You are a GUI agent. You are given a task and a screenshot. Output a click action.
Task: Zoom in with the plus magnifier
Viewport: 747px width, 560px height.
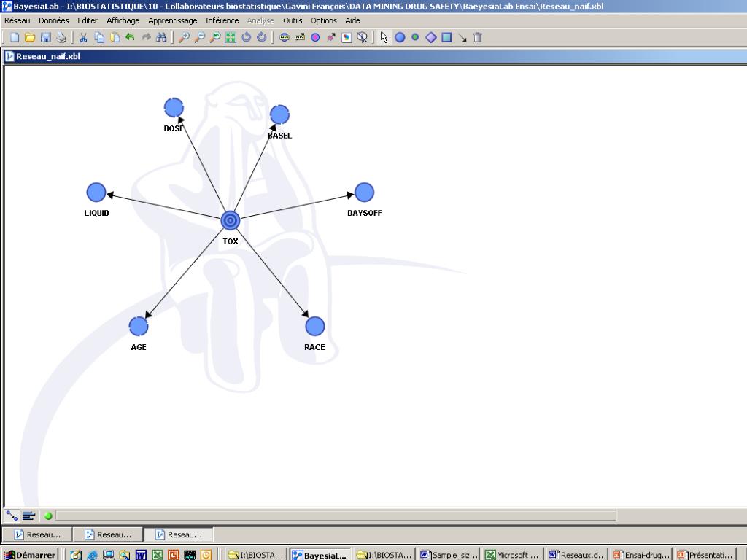183,37
